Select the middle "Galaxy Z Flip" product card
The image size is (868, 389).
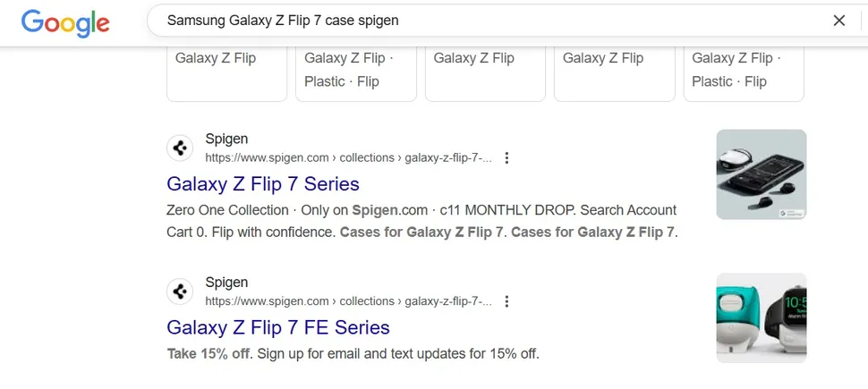point(485,72)
